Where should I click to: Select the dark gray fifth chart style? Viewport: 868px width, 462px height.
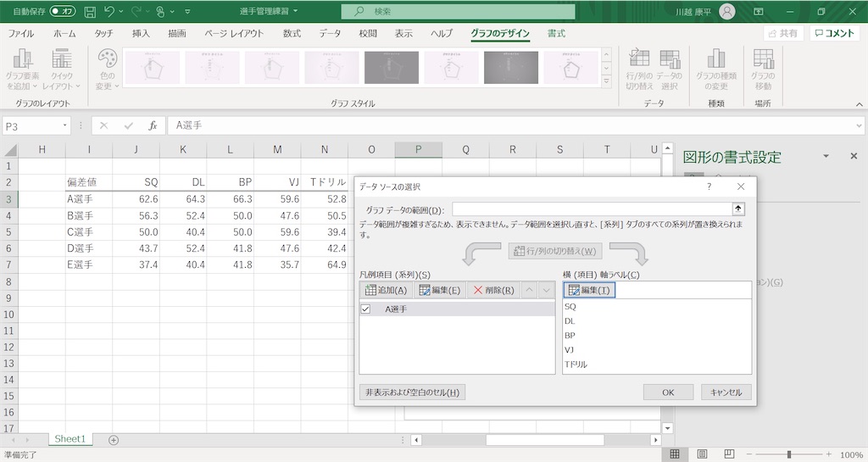[x=392, y=68]
